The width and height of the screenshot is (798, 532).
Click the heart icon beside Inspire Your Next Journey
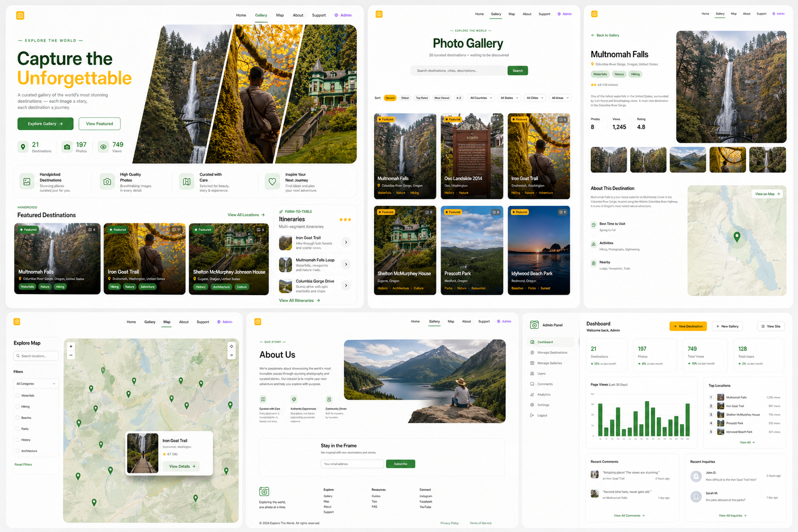tap(272, 181)
